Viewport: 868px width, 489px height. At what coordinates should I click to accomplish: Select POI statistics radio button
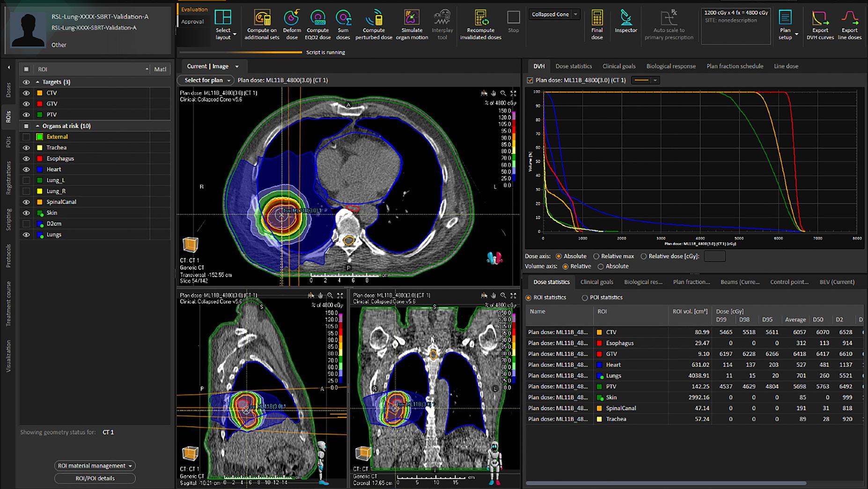585,297
